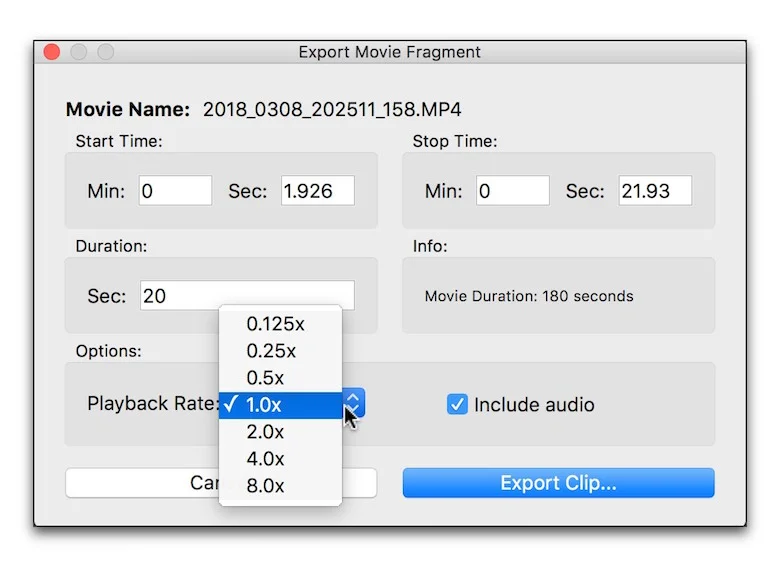Uncheck the Include audio checkbox
Image resolution: width=780 pixels, height=566 pixels.
tap(457, 404)
